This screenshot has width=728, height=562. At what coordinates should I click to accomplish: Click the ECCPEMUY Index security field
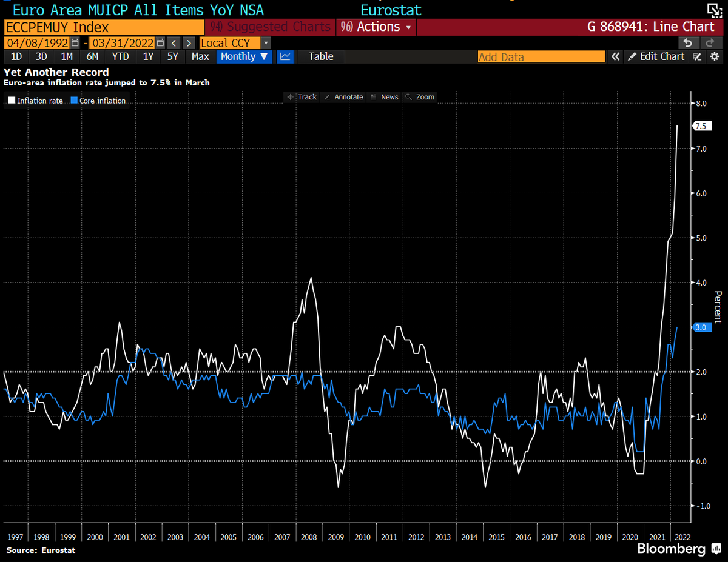[104, 27]
